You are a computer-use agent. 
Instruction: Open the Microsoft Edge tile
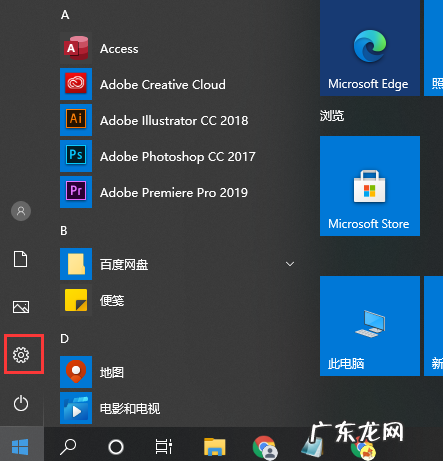370,48
